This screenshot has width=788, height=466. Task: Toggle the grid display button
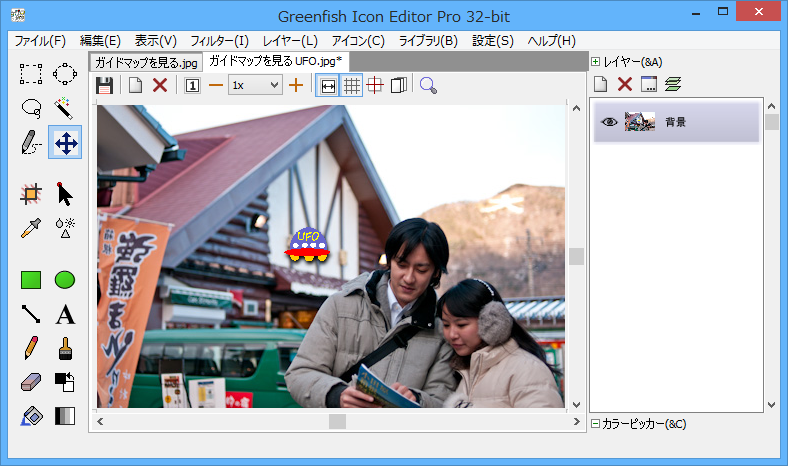pos(351,85)
